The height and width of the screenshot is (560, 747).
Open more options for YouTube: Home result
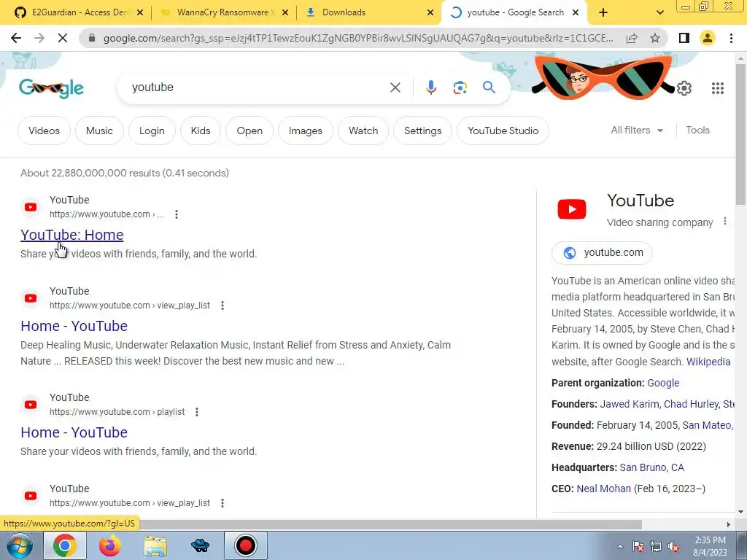click(x=177, y=214)
